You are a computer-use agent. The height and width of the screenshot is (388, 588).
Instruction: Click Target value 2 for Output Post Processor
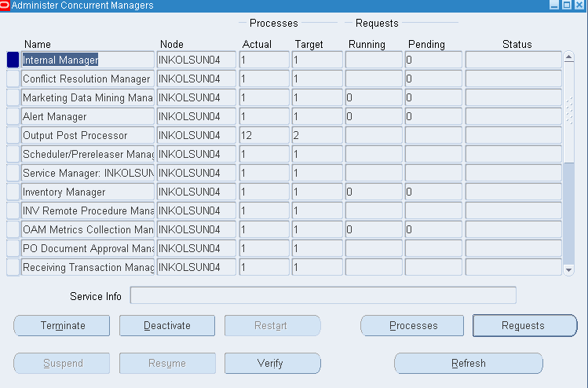click(317, 135)
